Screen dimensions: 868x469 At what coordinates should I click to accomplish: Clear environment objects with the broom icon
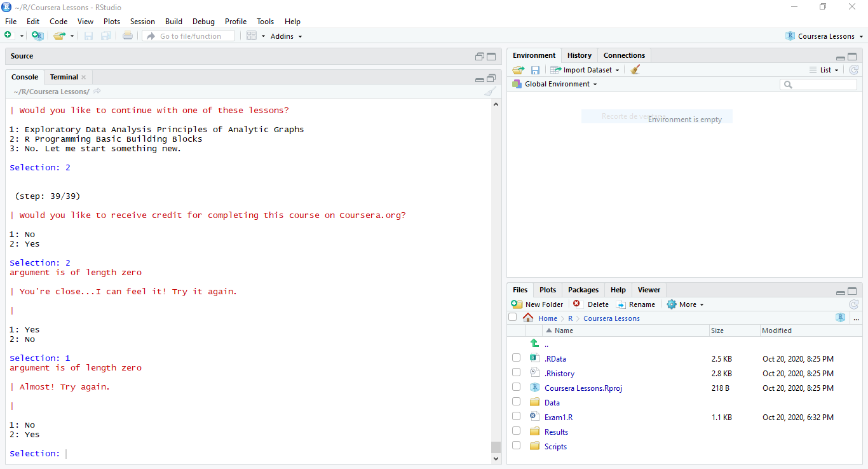click(634, 69)
